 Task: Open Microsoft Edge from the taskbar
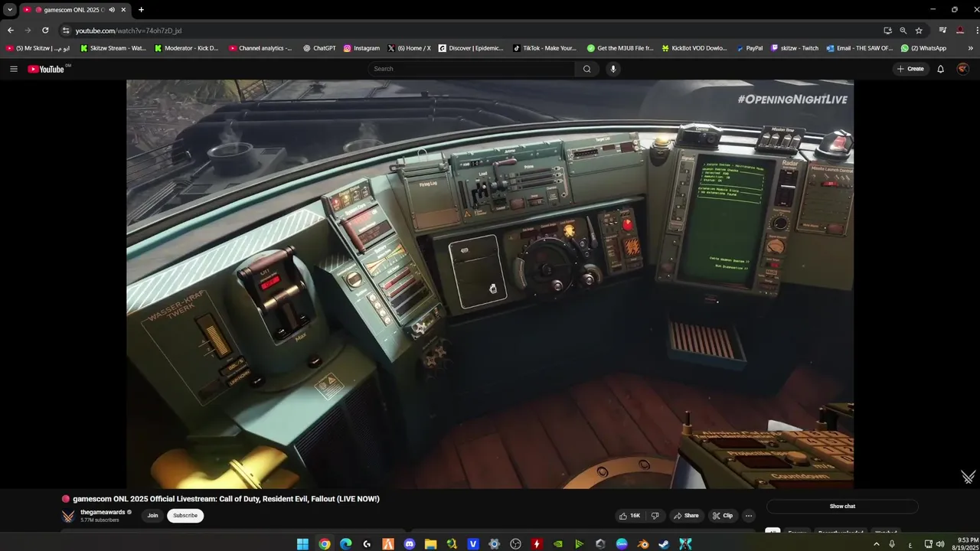(346, 544)
